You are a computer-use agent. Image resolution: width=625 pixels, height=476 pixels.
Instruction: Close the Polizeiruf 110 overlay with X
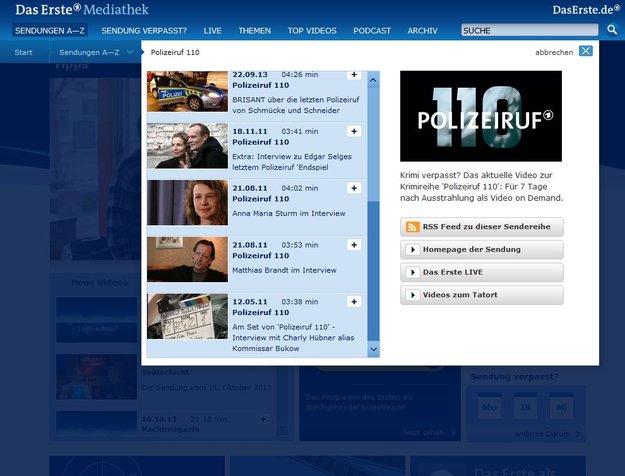tap(586, 51)
